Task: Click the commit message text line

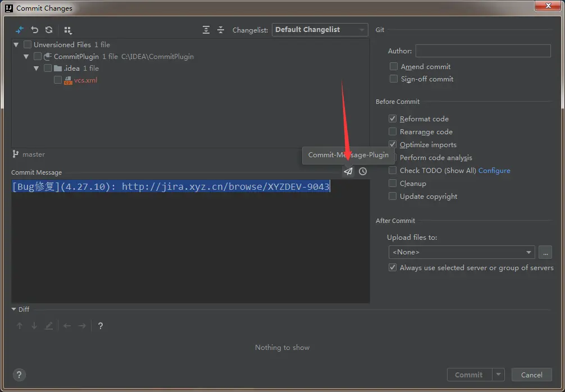Action: point(171,186)
